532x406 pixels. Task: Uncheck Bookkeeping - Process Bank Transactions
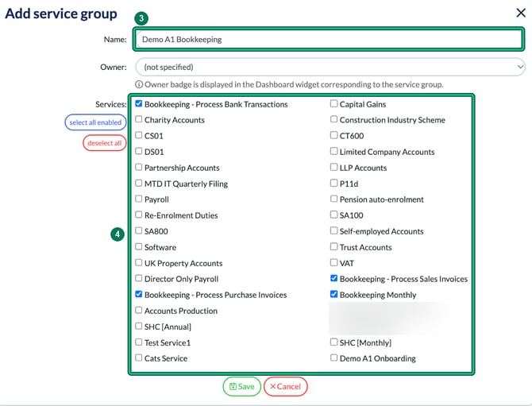coord(138,103)
